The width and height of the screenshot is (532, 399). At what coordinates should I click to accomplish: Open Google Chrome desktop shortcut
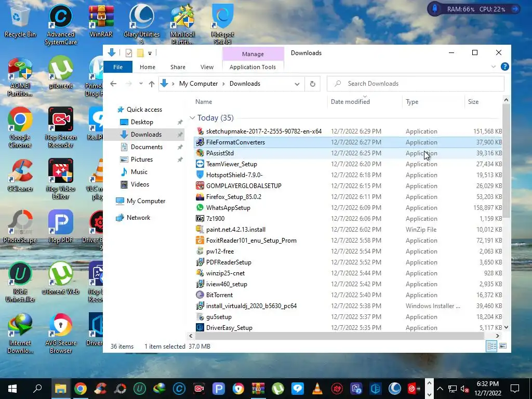[20, 128]
